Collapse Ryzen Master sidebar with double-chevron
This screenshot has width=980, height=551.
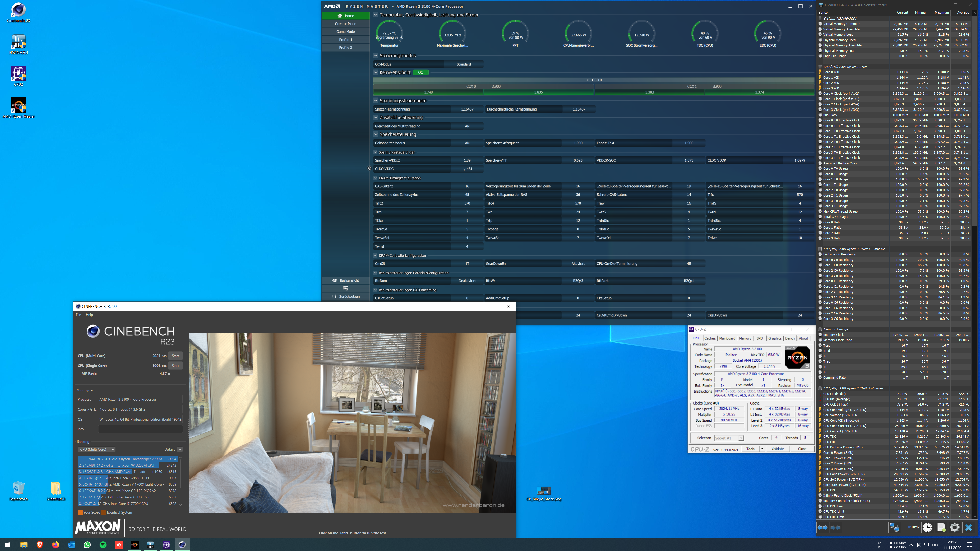point(369,168)
